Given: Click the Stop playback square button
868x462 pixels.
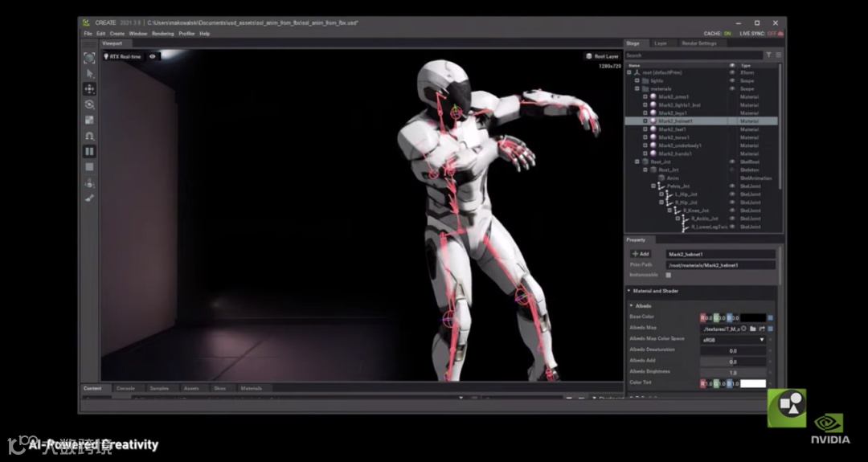Looking at the screenshot, I should point(89,166).
